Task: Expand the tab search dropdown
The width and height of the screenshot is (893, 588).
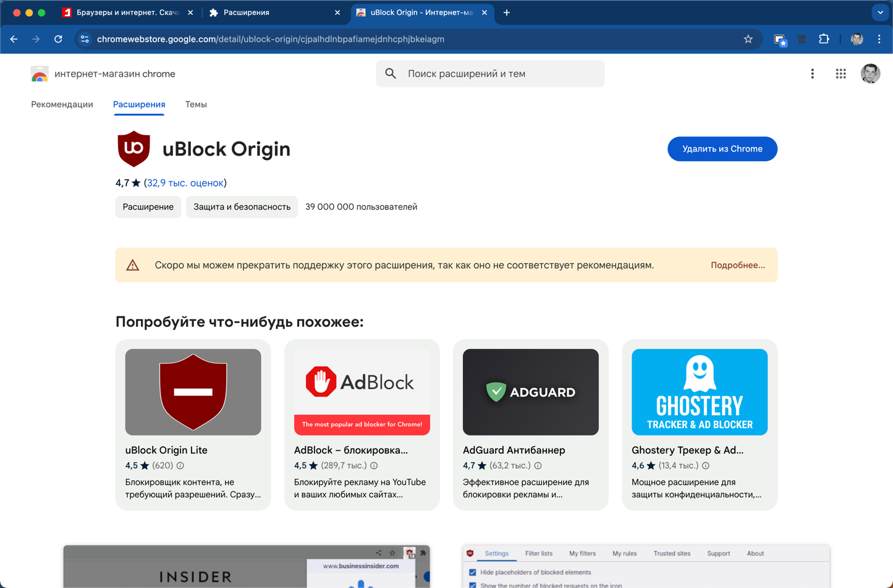Action: [881, 12]
